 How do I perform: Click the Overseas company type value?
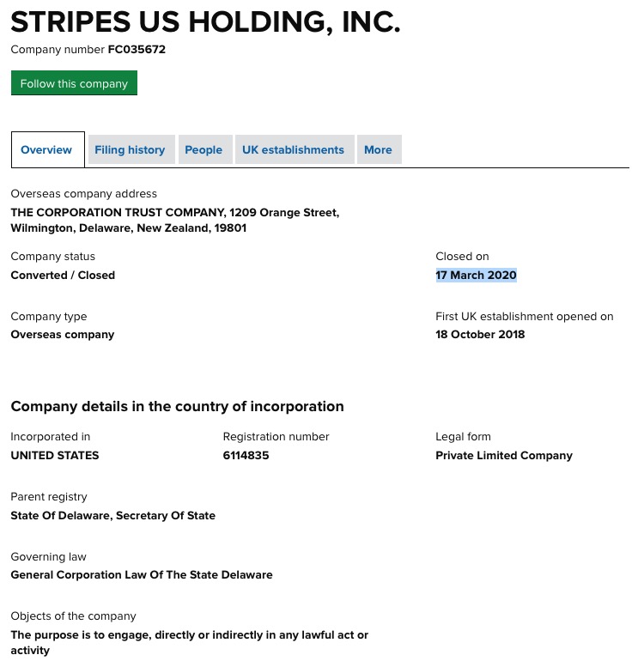63,335
